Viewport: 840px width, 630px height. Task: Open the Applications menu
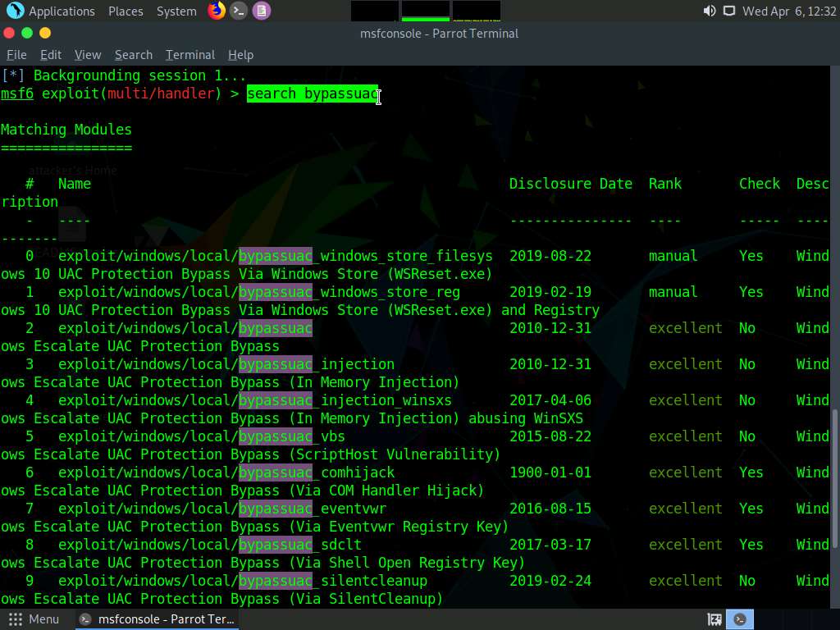click(62, 11)
